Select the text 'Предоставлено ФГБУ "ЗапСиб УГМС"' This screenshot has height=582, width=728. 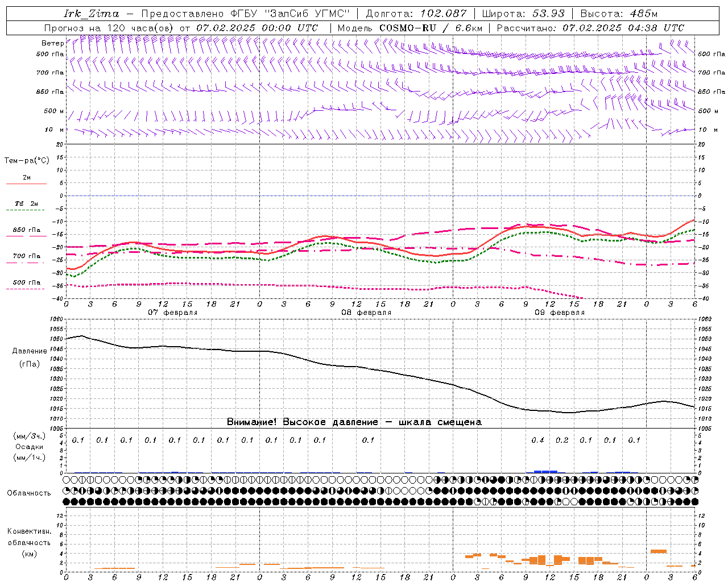pos(245,14)
